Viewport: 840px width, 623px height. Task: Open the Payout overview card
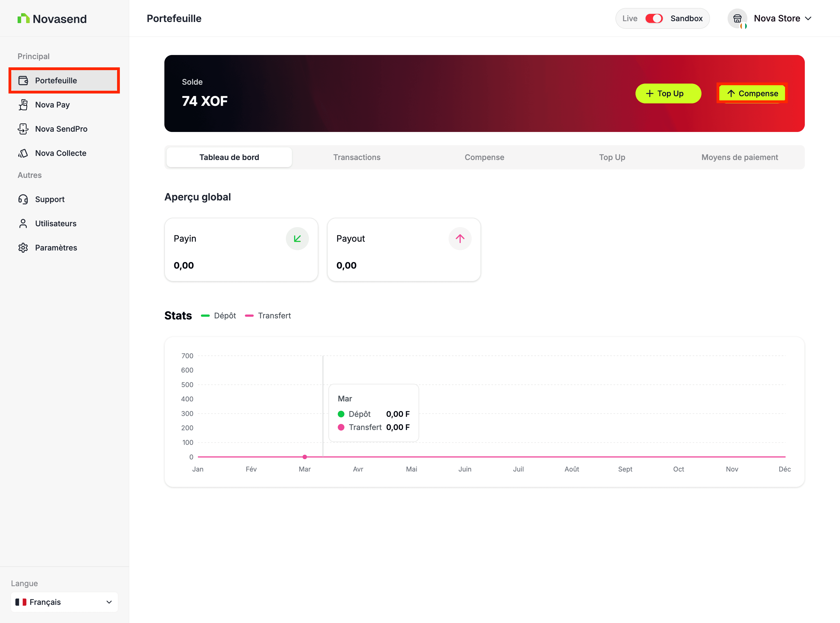404,250
